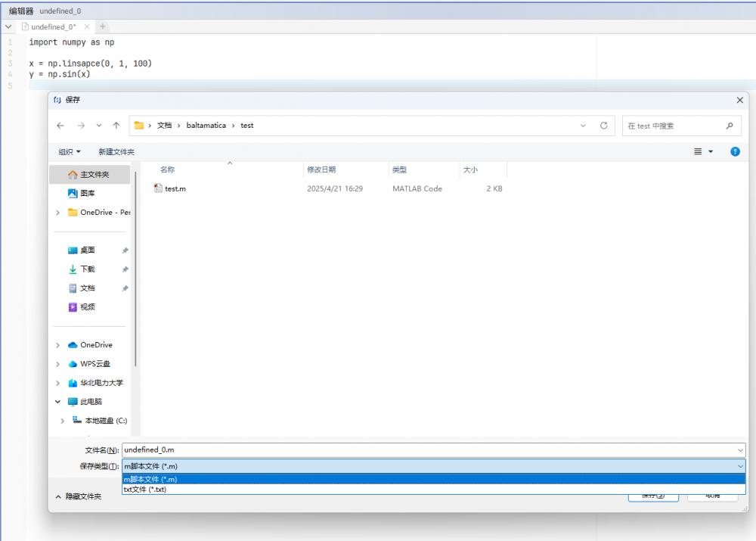Viewport: 756px width, 541px height.
Task: Open the 桌面 quick access folder
Action: 88,250
